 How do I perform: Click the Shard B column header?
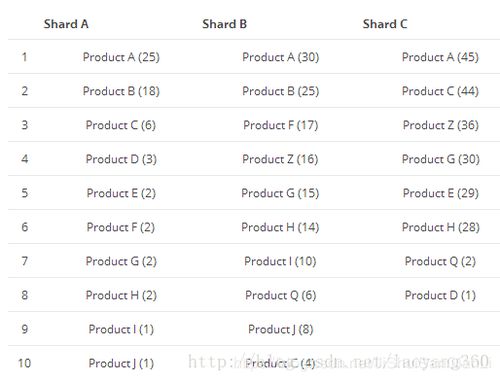[x=224, y=24]
